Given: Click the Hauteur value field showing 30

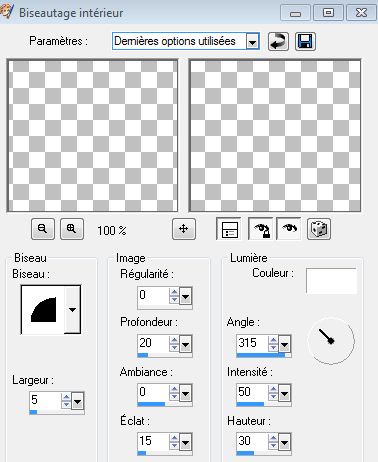Looking at the screenshot, I should [x=252, y=442].
